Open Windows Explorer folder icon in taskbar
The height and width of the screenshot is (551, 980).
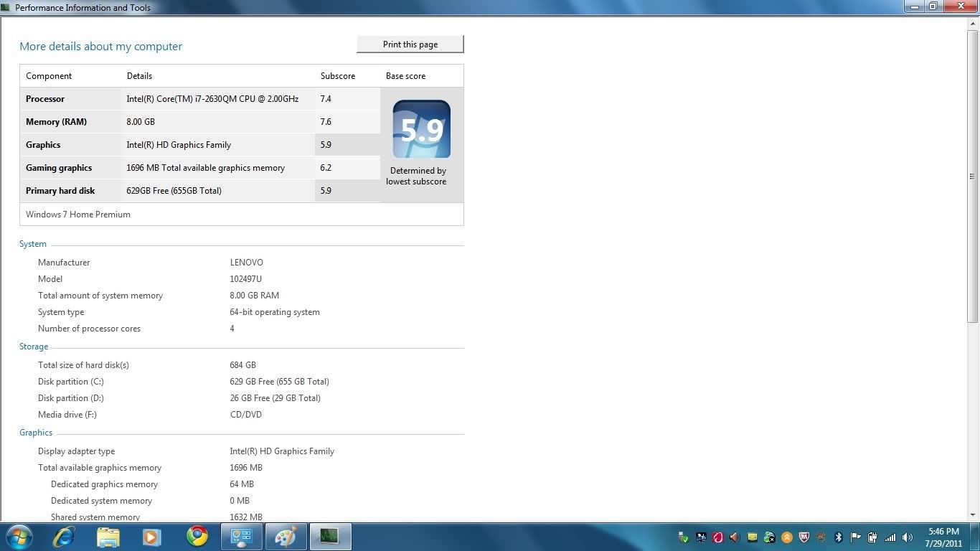tap(108, 537)
